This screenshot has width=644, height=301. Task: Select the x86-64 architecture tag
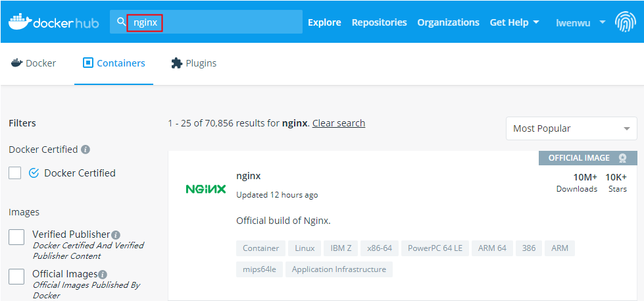click(x=380, y=248)
